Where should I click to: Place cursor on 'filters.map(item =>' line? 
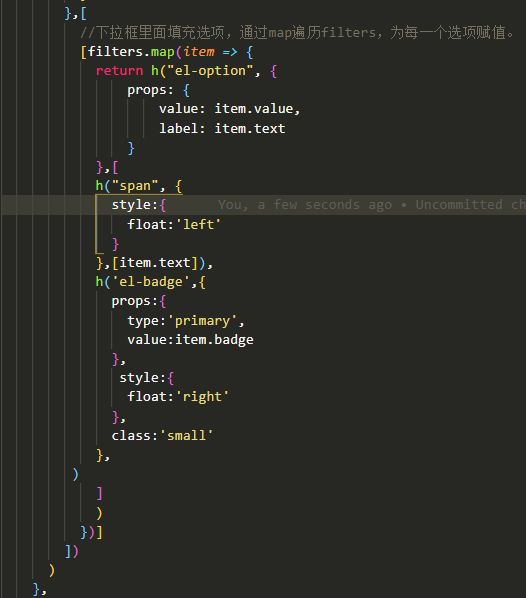167,51
